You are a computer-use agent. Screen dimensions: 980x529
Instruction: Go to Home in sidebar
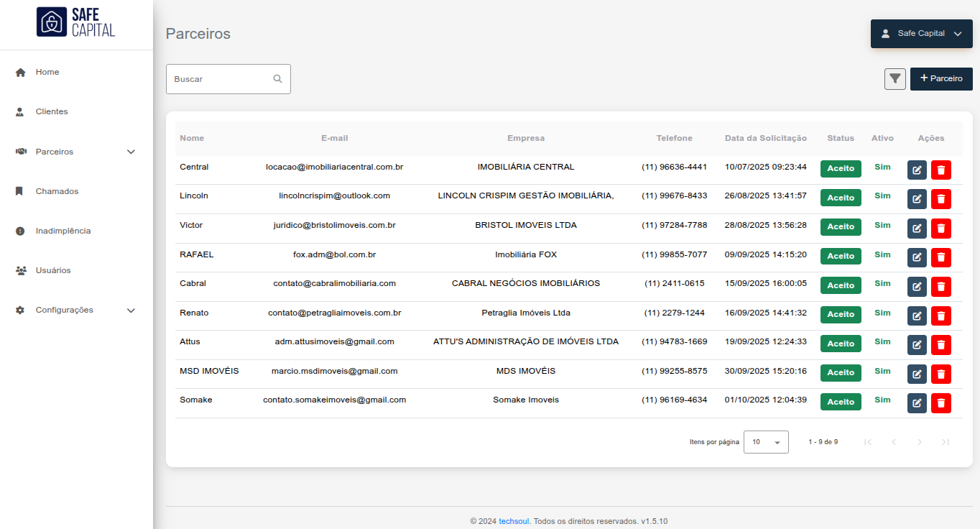pyautogui.click(x=47, y=73)
